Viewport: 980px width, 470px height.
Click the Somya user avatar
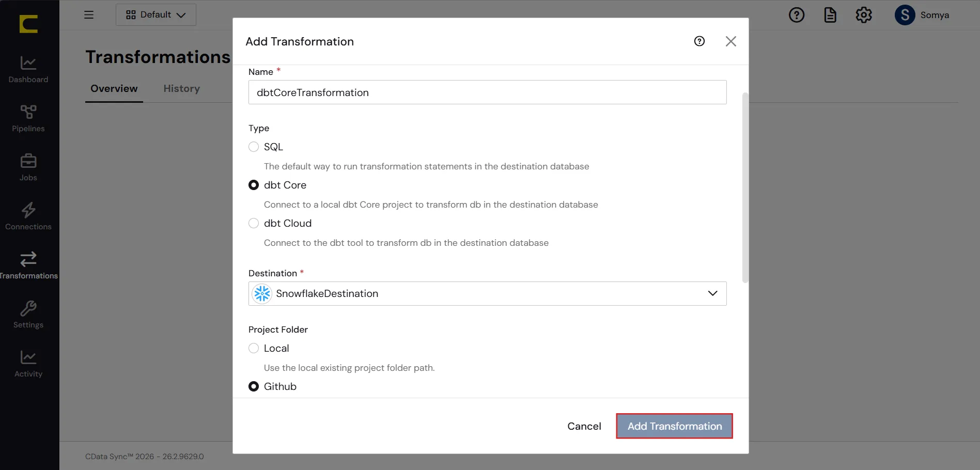(x=905, y=15)
